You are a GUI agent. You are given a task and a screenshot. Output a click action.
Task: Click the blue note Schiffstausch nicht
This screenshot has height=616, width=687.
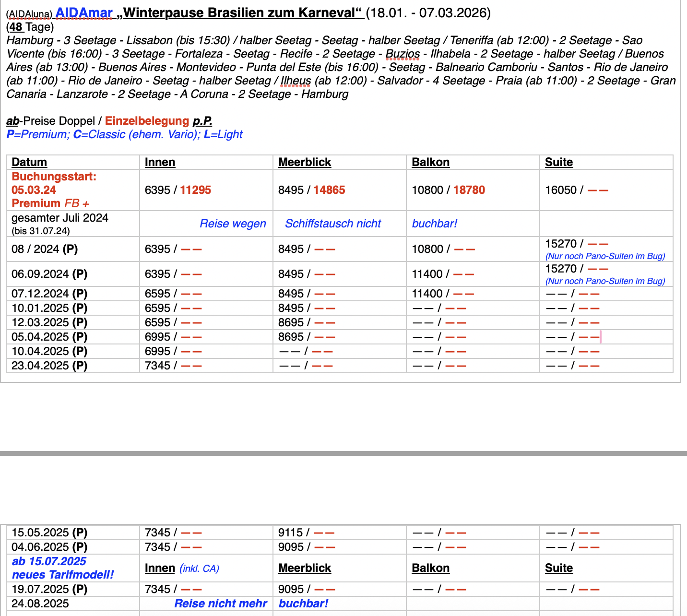(x=333, y=224)
